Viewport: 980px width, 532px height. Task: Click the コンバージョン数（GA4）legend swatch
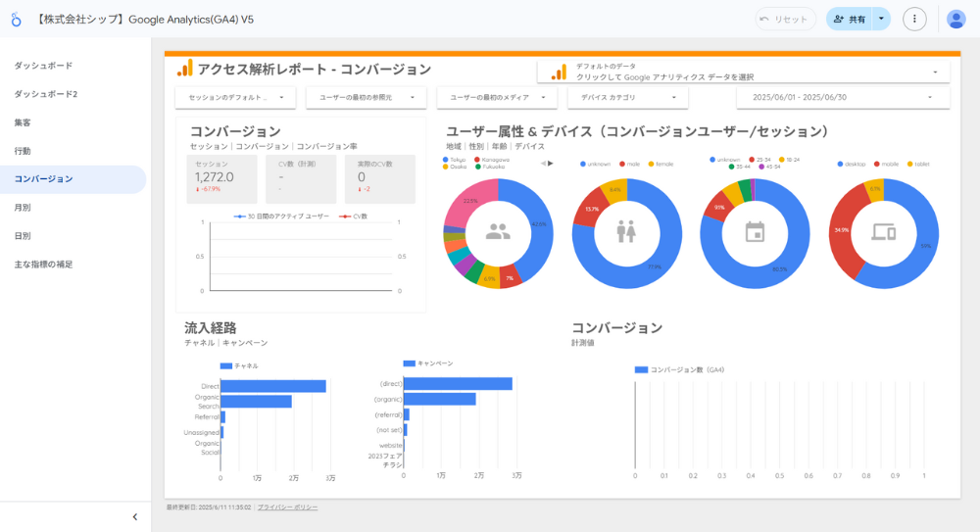[x=641, y=370]
